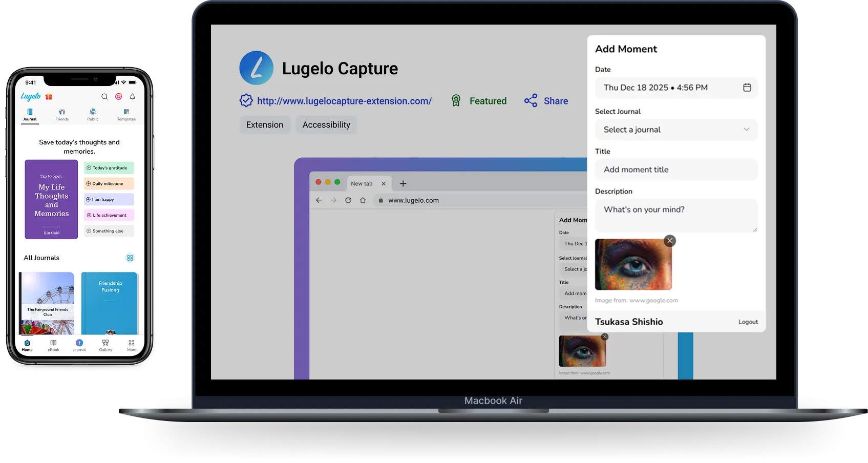
Task: Open calendar picker in the Date field
Action: pos(747,88)
